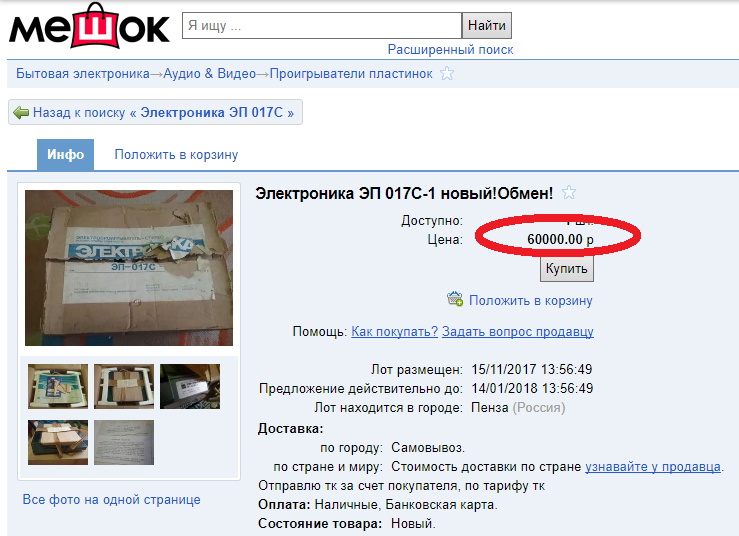Viewport: 739px width, 536px height.
Task: Click the green back arrow icon
Action: coord(21,113)
